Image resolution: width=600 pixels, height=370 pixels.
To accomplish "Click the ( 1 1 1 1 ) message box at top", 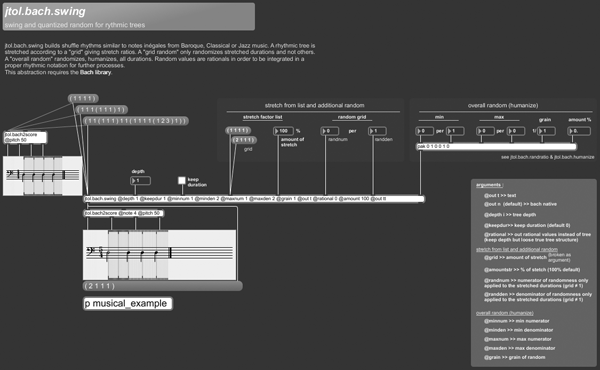I will coord(83,98).
